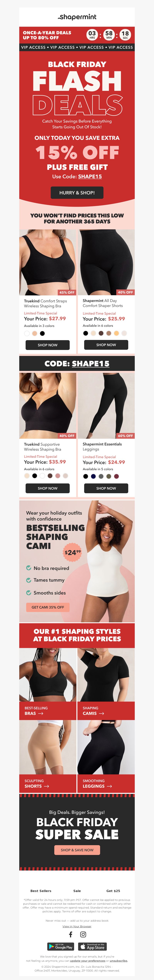Image resolution: width=154 pixels, height=980 pixels.
Task: Pick white swatch for Comfort Straps Bra
Action: point(27,333)
